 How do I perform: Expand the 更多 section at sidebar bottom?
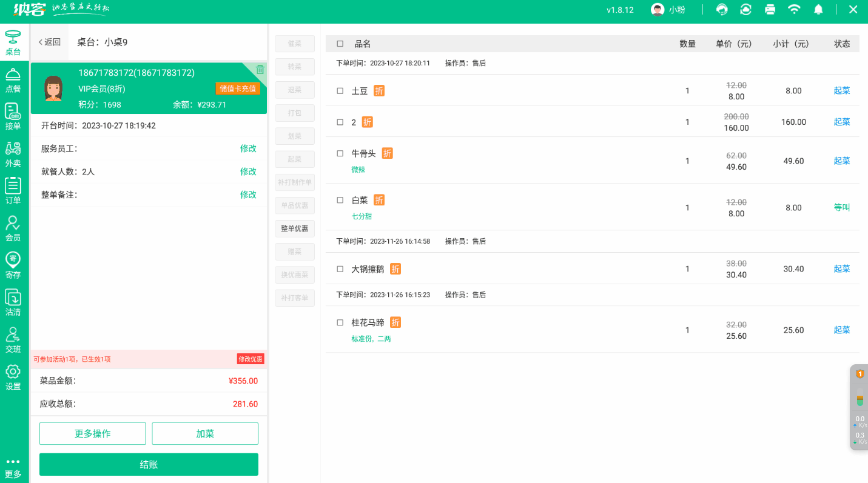click(x=13, y=468)
